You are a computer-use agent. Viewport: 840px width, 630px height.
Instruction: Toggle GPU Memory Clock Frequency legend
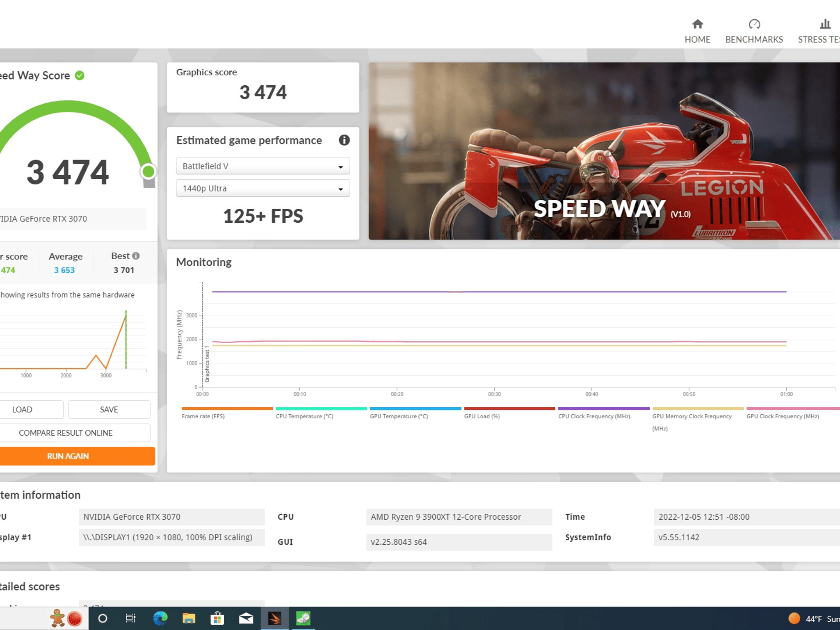pyautogui.click(x=698, y=419)
